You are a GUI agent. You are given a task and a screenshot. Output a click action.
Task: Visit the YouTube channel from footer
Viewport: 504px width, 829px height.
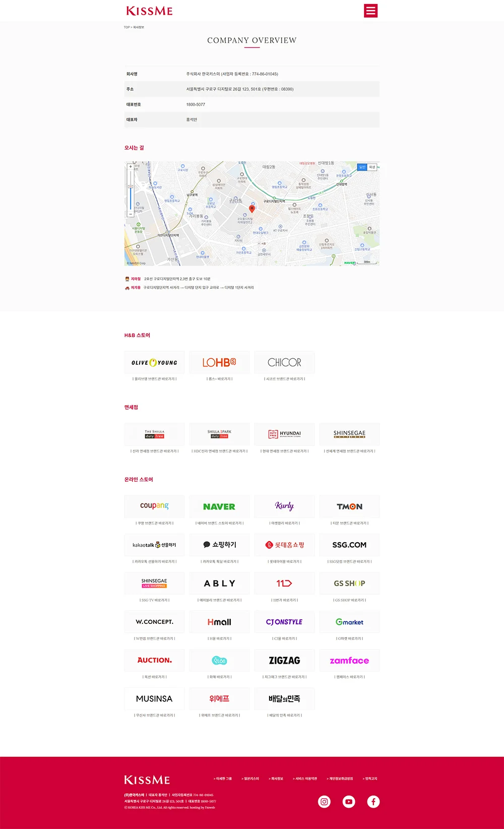point(349,801)
